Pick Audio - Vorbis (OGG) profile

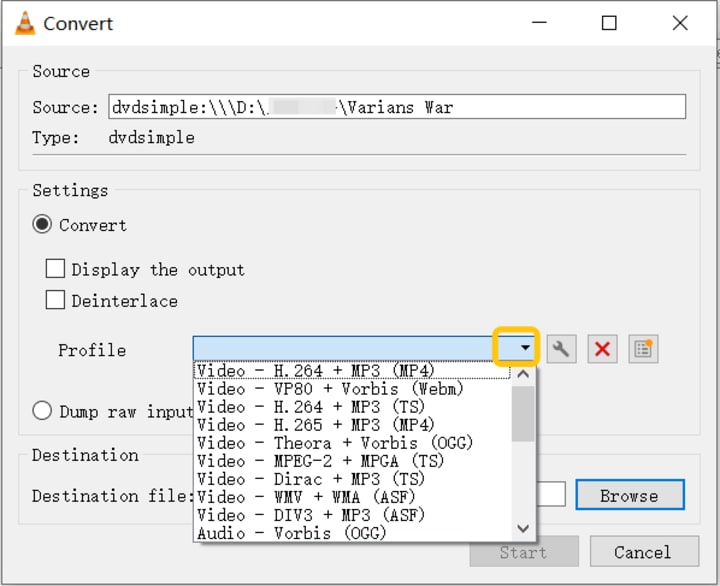[352, 533]
